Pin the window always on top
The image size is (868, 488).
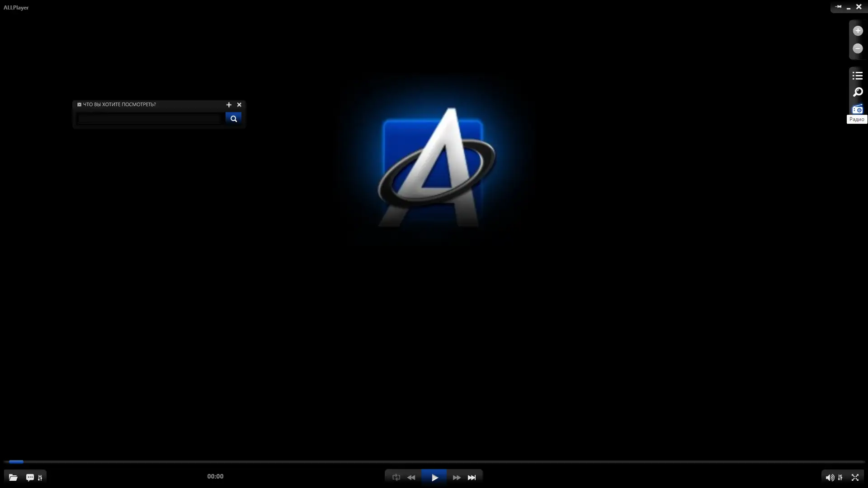click(838, 7)
